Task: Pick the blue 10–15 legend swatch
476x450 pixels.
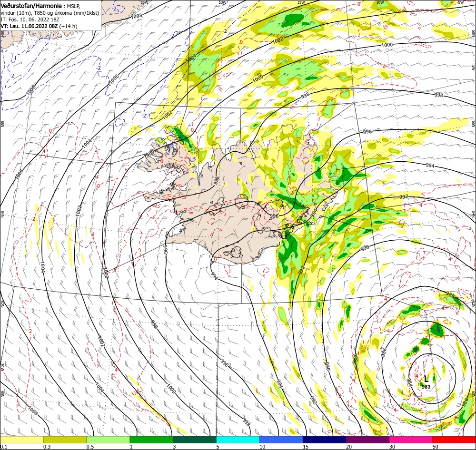Action: (x=281, y=440)
